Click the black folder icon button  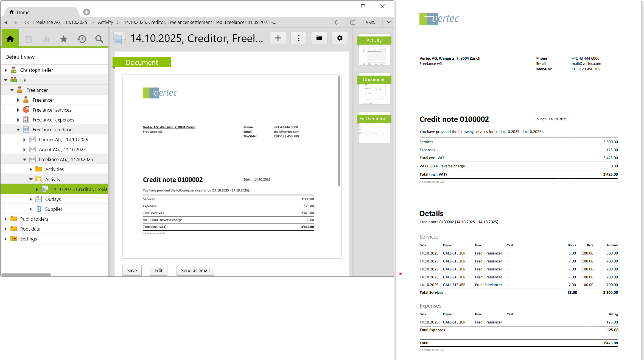click(x=319, y=38)
